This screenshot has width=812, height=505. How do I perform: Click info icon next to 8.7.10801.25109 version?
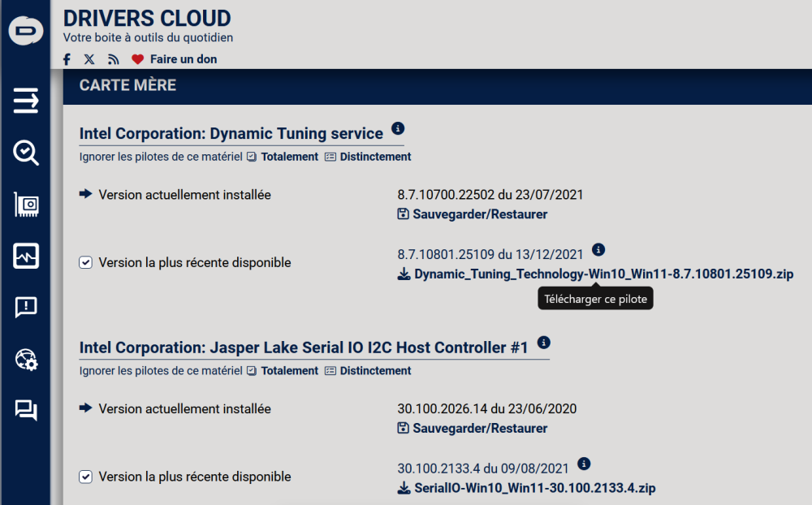click(x=598, y=249)
